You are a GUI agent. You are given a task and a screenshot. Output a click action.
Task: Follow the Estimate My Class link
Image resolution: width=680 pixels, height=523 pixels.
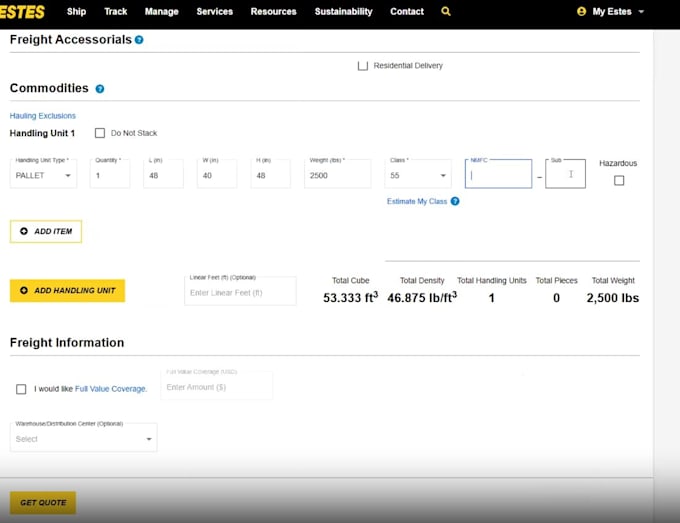[x=417, y=201]
